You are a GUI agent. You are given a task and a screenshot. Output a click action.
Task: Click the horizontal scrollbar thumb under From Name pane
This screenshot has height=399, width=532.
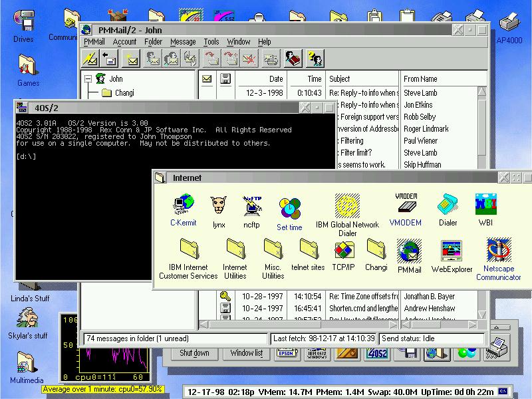coord(426,325)
